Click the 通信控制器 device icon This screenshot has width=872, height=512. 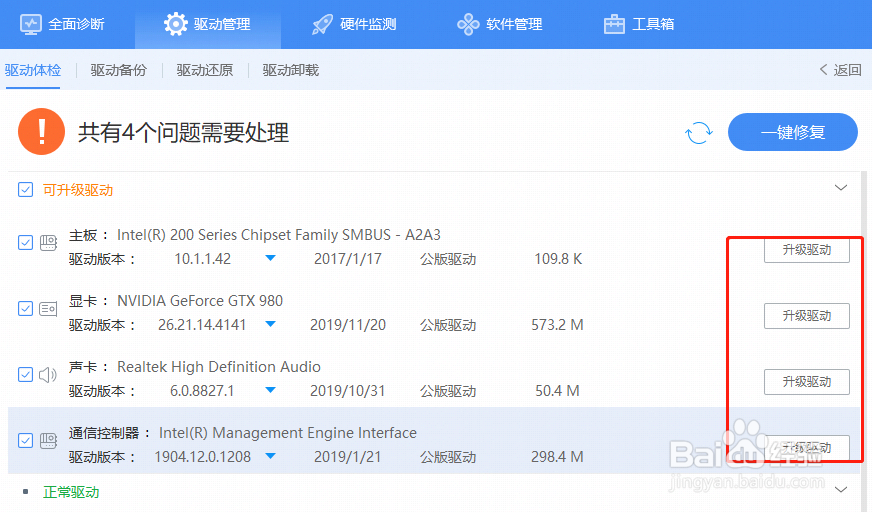48,441
